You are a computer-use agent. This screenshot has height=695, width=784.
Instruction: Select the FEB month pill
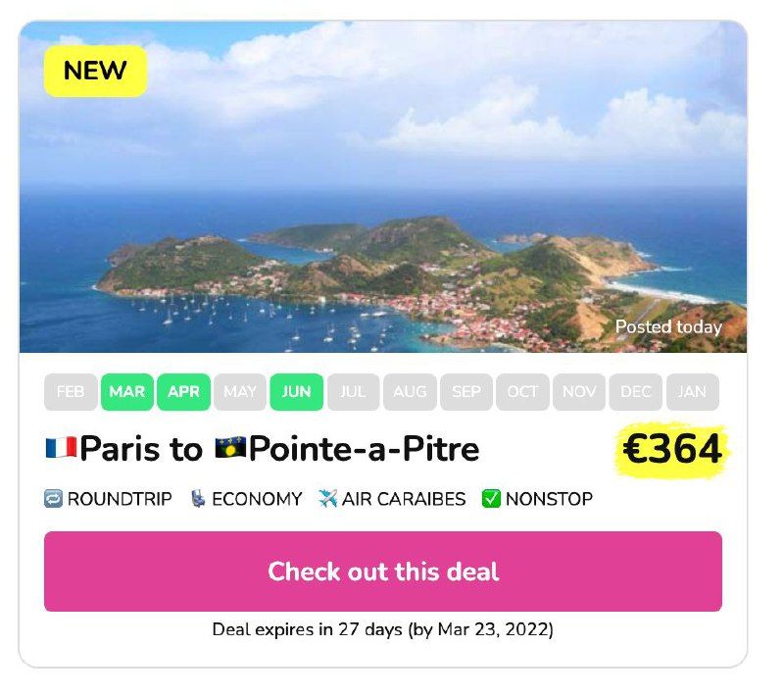coord(71,392)
